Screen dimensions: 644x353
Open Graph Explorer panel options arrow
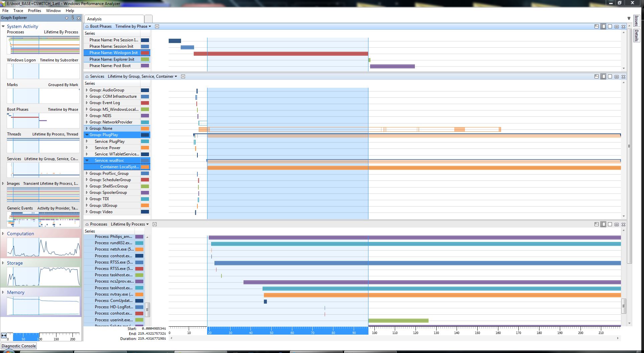[x=66, y=18]
